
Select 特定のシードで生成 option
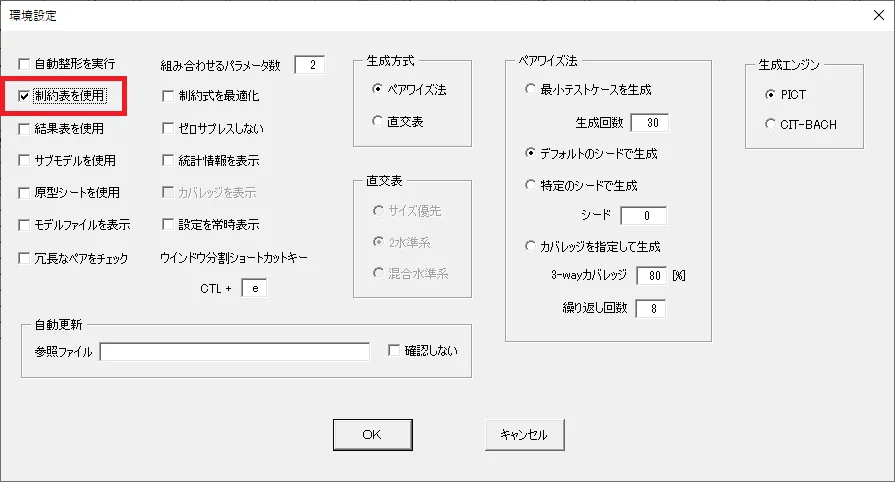pos(530,185)
